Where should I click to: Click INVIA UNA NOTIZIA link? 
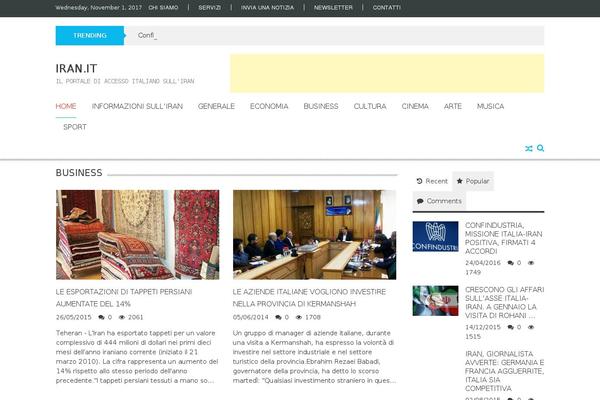click(267, 8)
